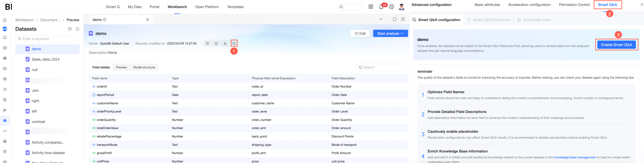Click the new folder icon beside Datasets
Image resolution: width=644 pixels, height=163 pixels.
click(x=70, y=29)
